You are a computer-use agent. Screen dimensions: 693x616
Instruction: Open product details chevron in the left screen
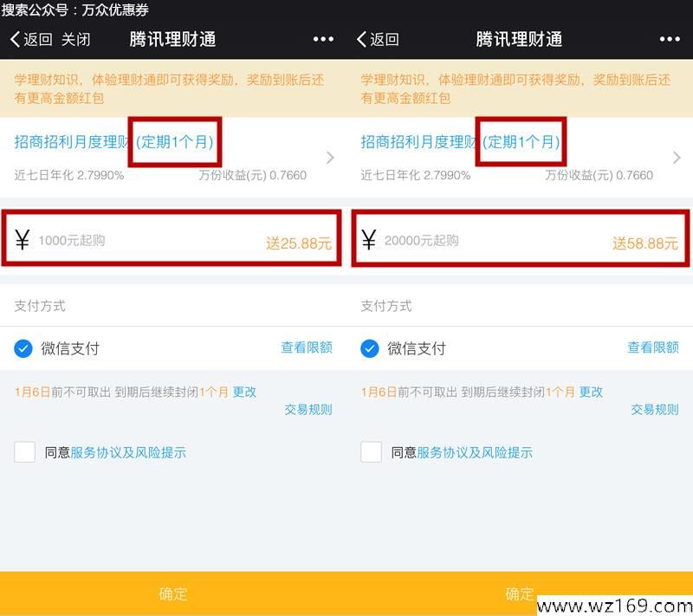point(330,158)
